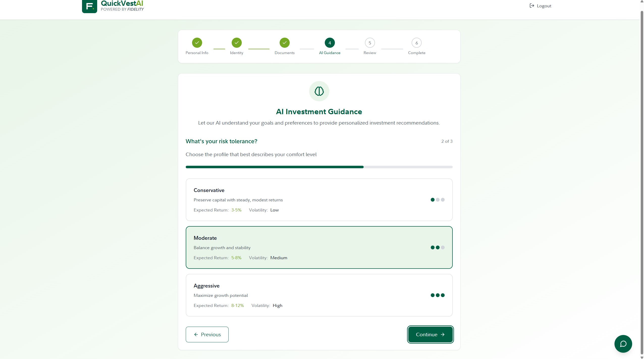Click the Documents checkmark step icon
644x359 pixels.
pos(284,43)
